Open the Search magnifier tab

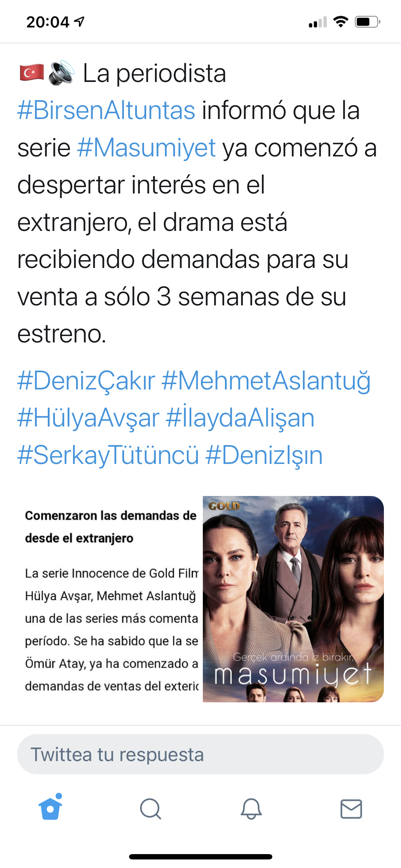coord(150,808)
